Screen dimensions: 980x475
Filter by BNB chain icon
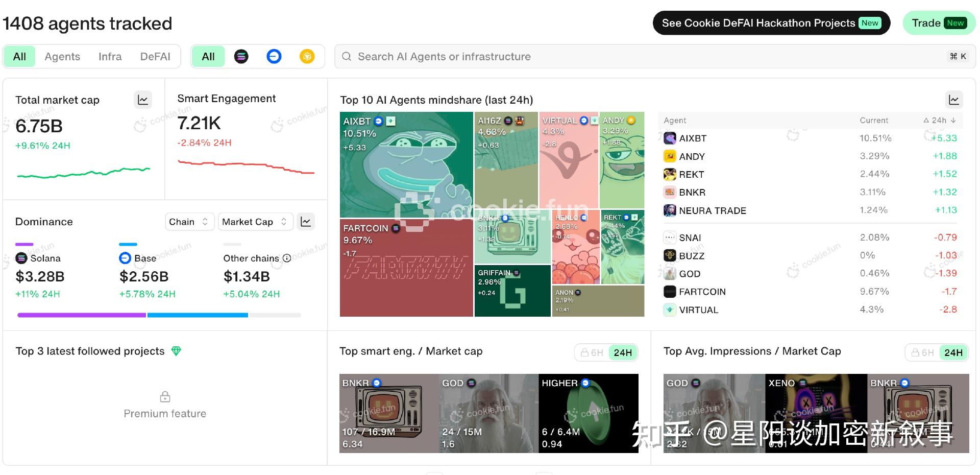point(307,56)
